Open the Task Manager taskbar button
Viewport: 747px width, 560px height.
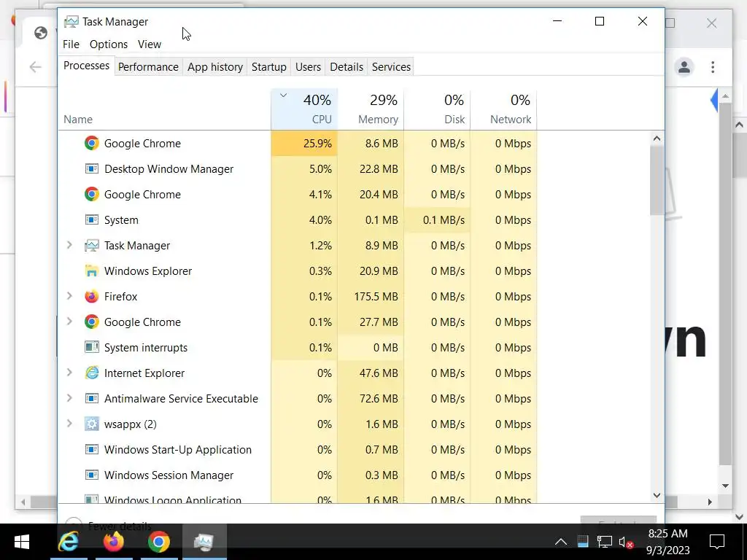click(204, 542)
